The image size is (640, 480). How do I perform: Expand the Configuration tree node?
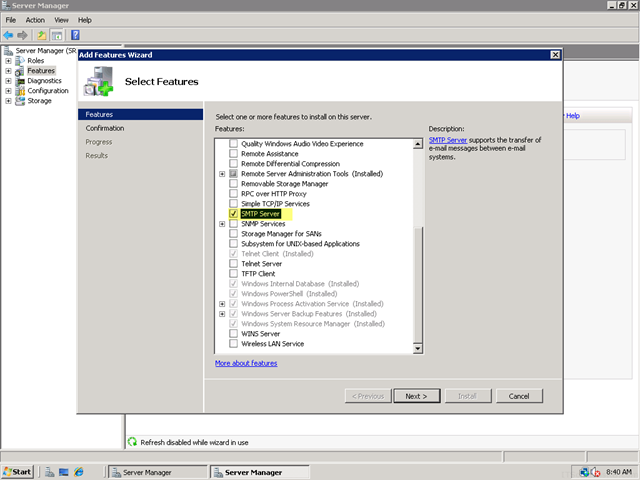point(8,91)
